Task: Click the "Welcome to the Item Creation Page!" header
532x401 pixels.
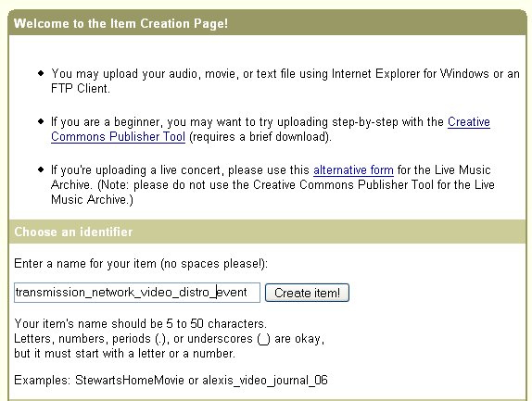Action: 120,23
